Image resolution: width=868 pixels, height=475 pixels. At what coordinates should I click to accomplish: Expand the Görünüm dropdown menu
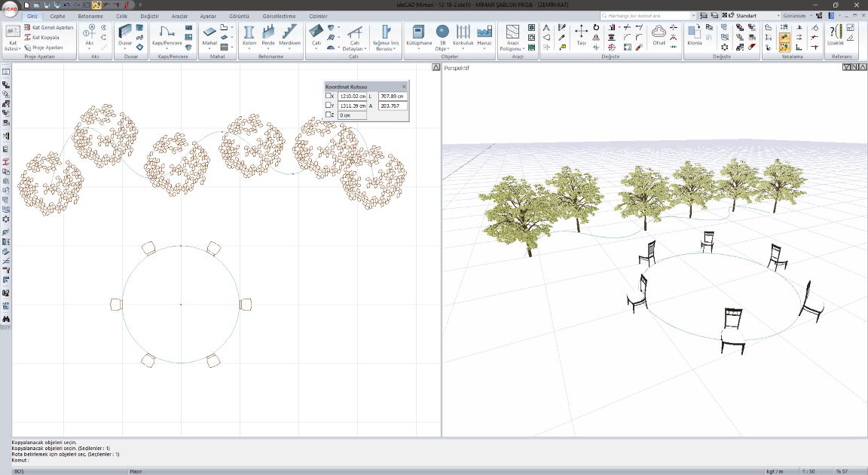(x=811, y=15)
